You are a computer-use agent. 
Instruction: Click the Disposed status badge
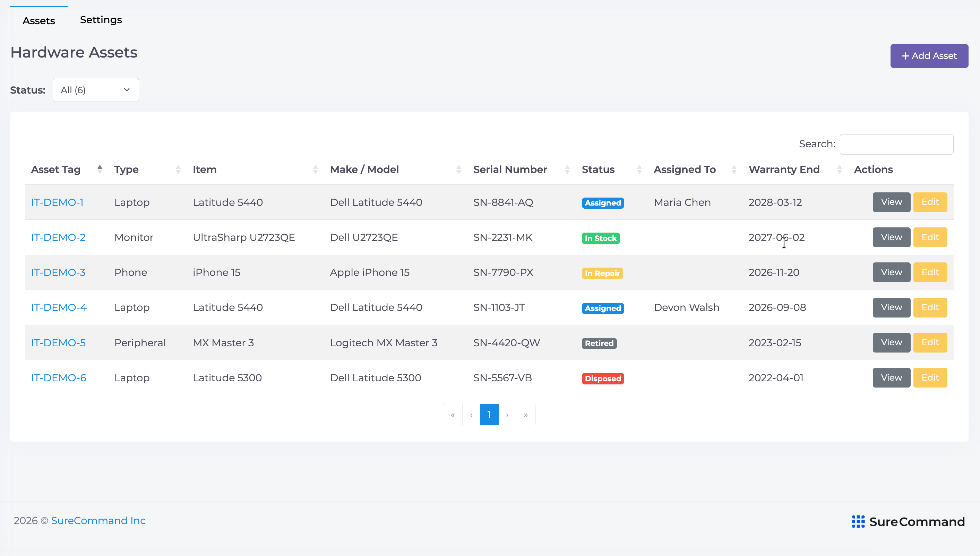pyautogui.click(x=603, y=379)
